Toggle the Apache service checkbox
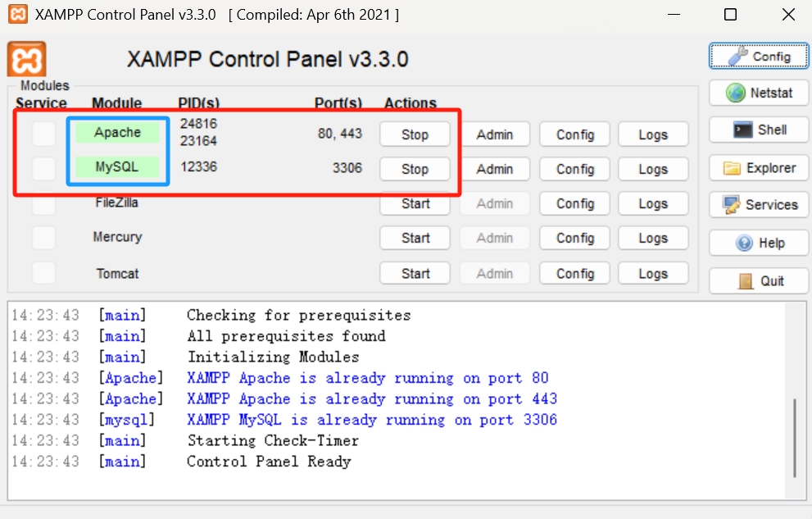 coord(43,134)
